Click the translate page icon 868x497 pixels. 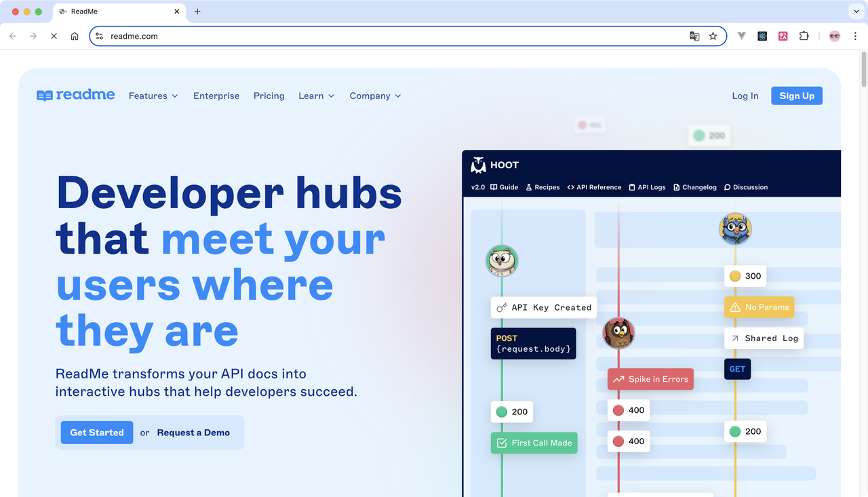[694, 36]
